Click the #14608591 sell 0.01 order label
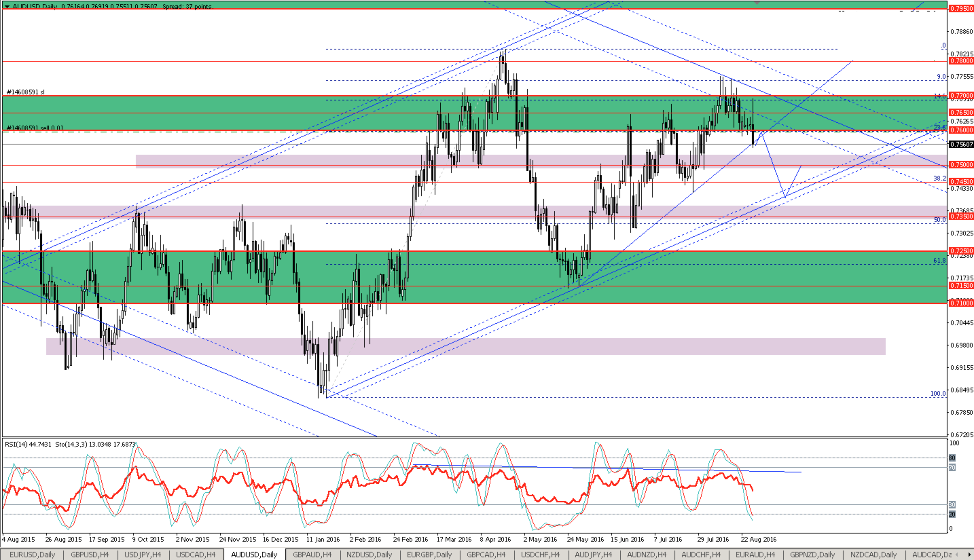 [x=35, y=127]
